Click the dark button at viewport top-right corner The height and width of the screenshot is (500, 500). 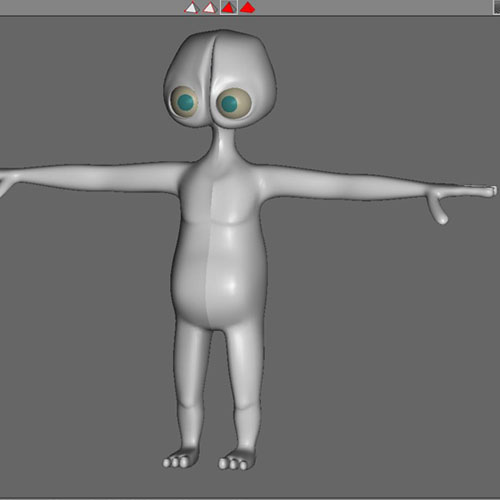(x=497, y=7)
